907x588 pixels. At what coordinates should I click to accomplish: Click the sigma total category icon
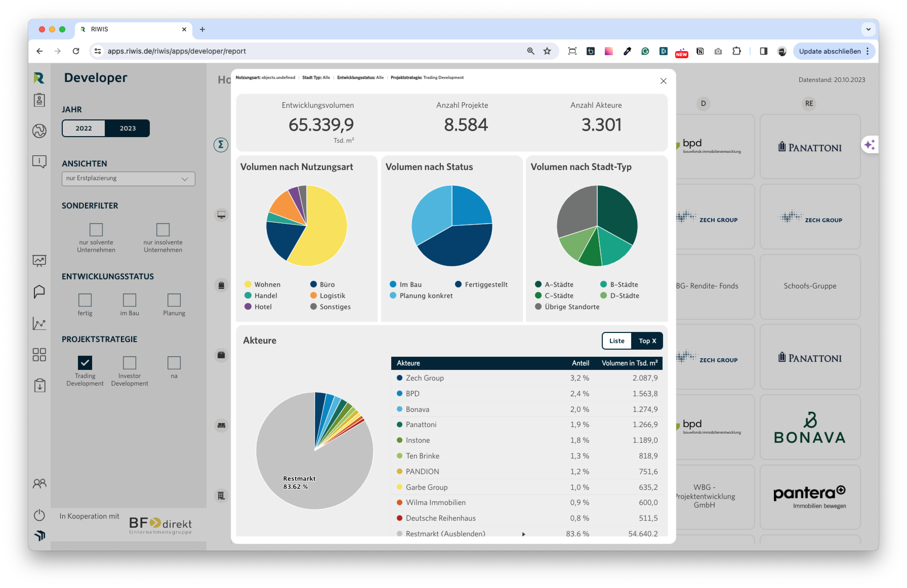click(221, 145)
